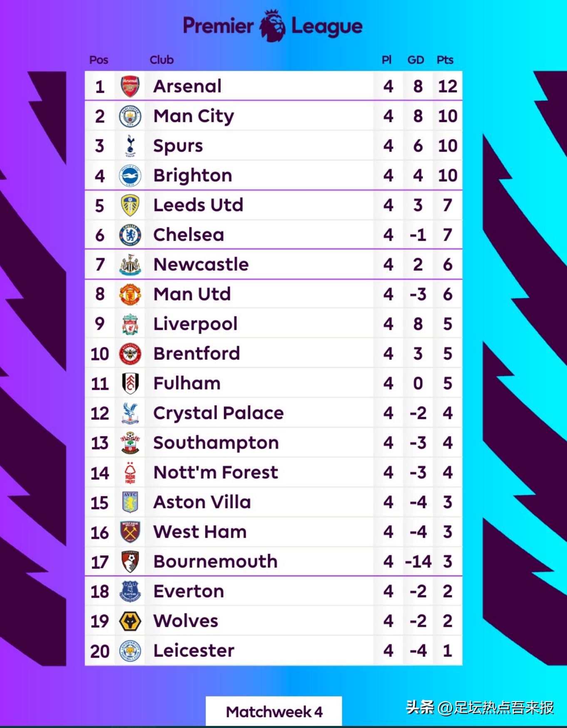Select the Crystal Palace team name
567x728 pixels.
coord(218,413)
